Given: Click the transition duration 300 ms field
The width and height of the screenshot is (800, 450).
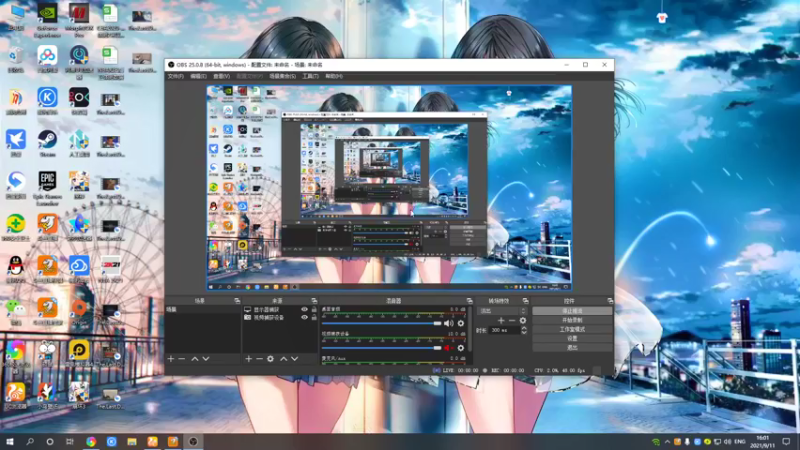Looking at the screenshot, I should coord(505,331).
